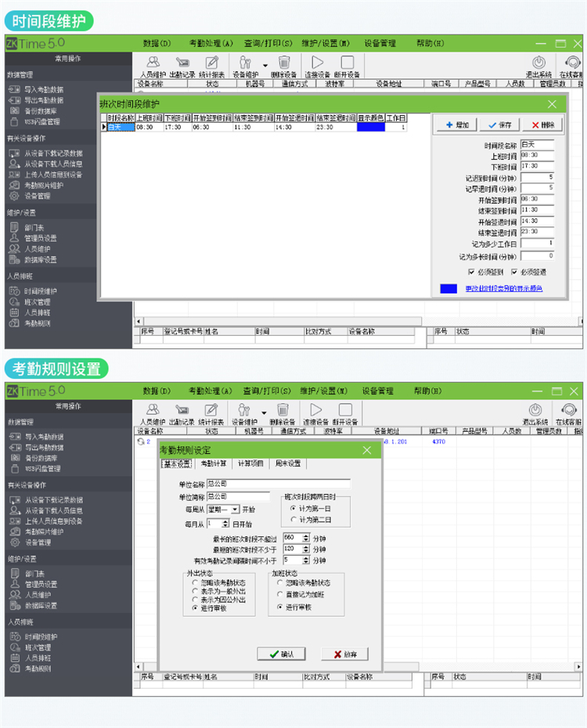Click spinner arrows for 最长的班次时段不超过
The image size is (587, 728).
[x=306, y=538]
